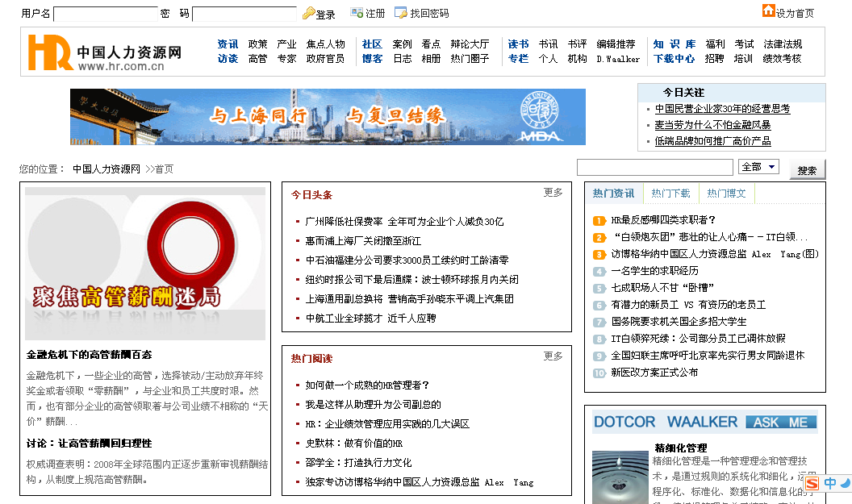Click 更多 in the 今日头条 box
The width and height of the screenshot is (852, 504).
tap(553, 192)
